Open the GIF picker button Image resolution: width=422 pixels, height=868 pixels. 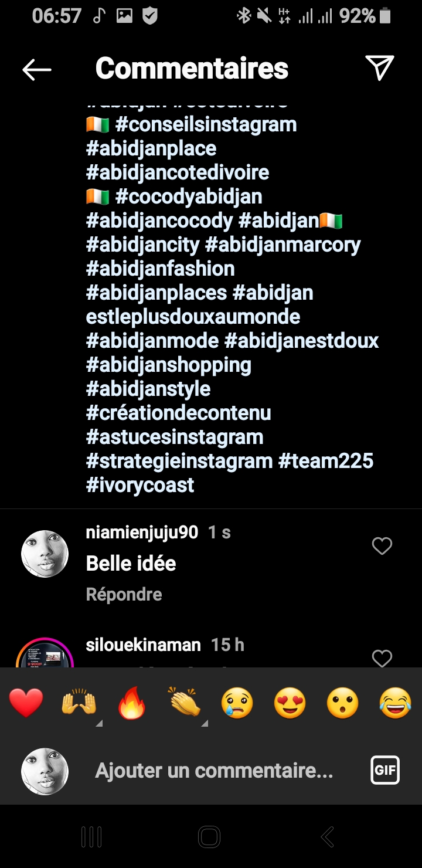point(385,770)
